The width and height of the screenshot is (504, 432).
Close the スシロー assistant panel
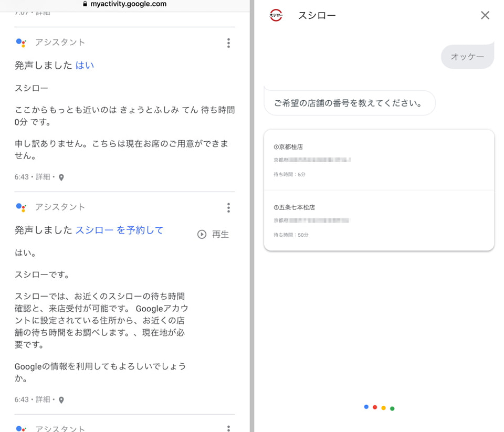click(x=485, y=15)
